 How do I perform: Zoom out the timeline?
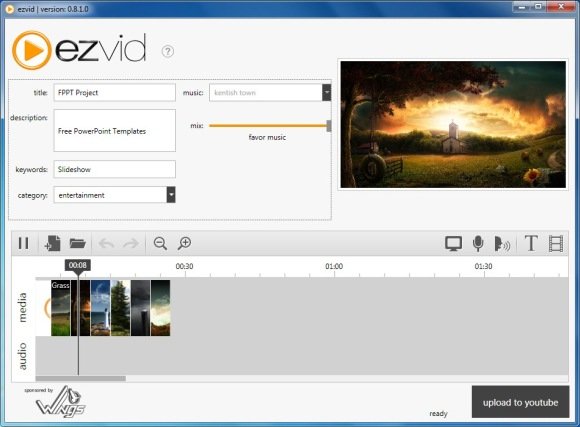click(x=160, y=243)
